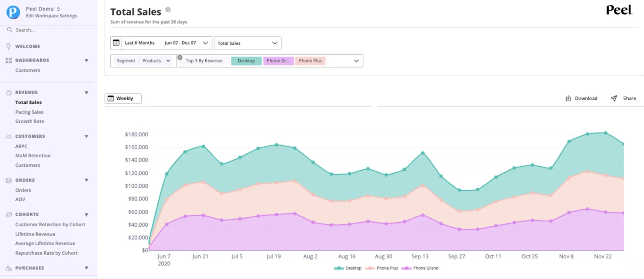Viewport: 644px width, 279px height.
Task: Click the info icon beside Total Sales title
Action: coord(168,10)
